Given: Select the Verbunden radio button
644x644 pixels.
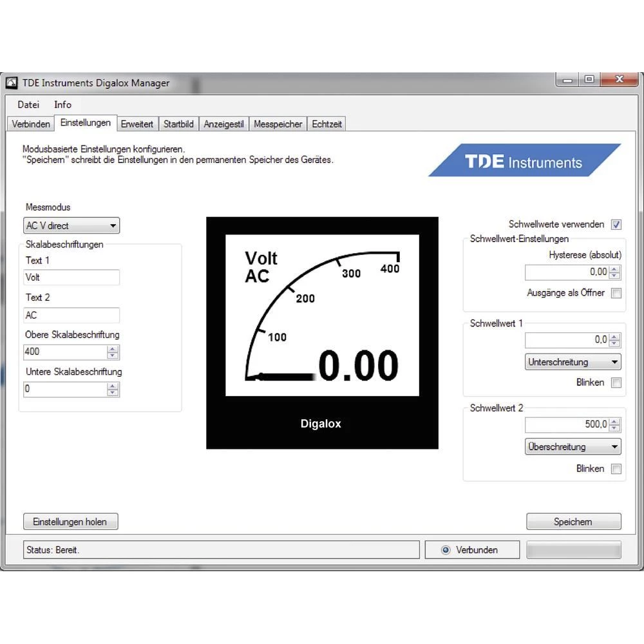Looking at the screenshot, I should point(446,550).
